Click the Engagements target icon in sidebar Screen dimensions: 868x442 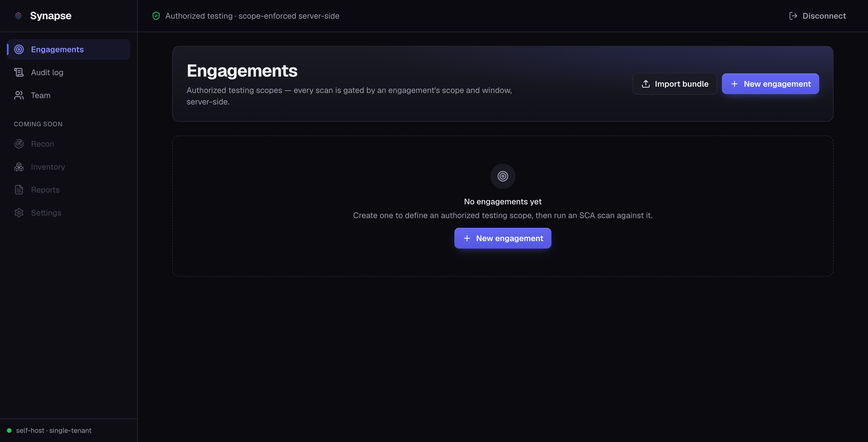(x=19, y=50)
